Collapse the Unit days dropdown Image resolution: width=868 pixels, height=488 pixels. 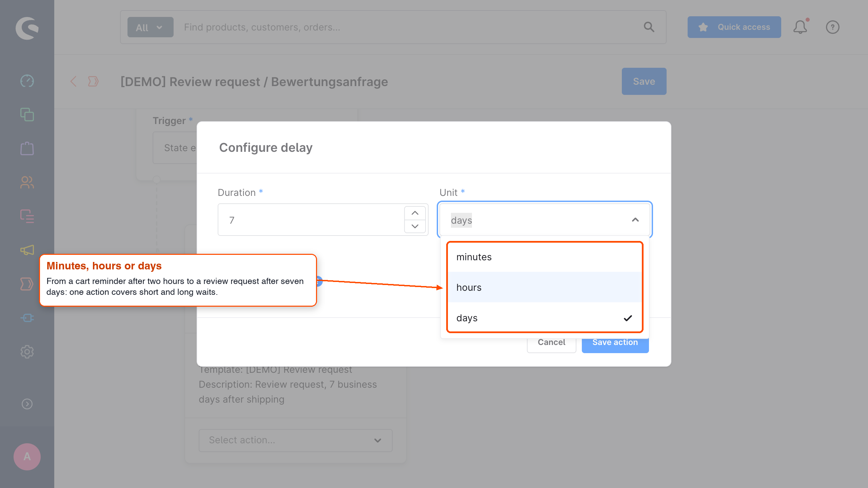(635, 220)
